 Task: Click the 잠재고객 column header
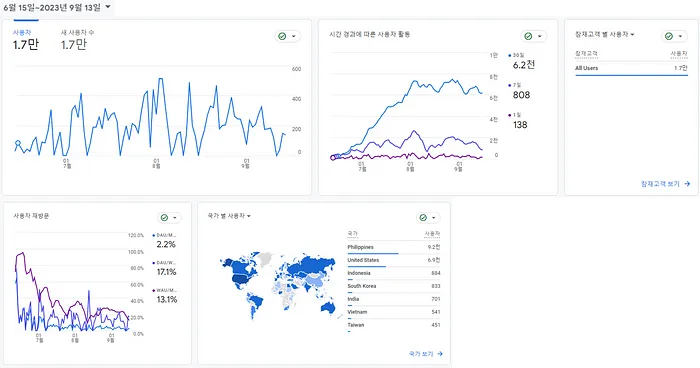586,54
